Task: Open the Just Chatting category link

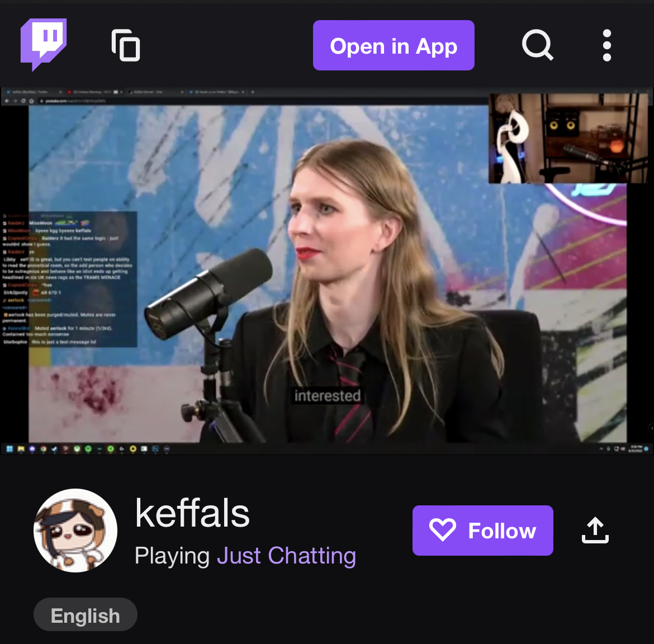Action: coord(287,556)
